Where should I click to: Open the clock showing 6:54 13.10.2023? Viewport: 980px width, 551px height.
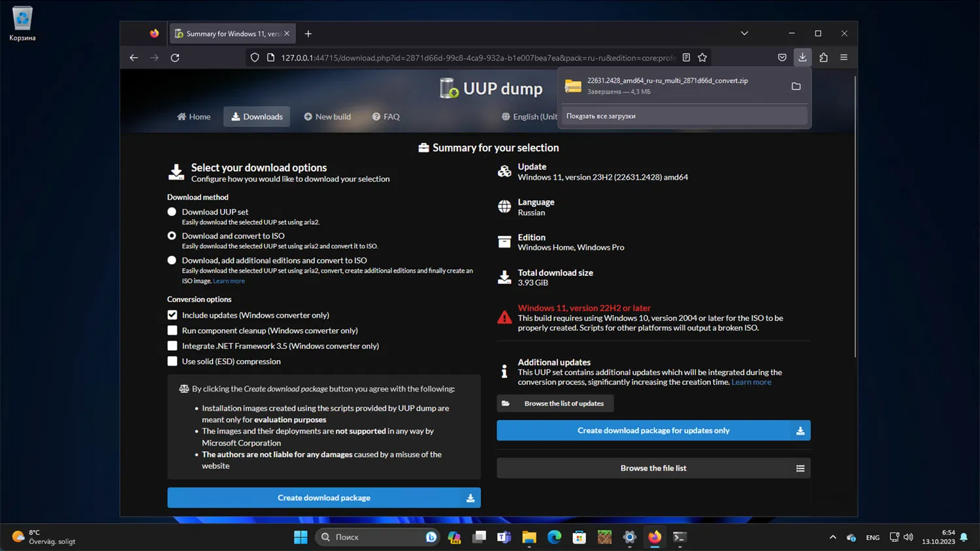pos(938,537)
